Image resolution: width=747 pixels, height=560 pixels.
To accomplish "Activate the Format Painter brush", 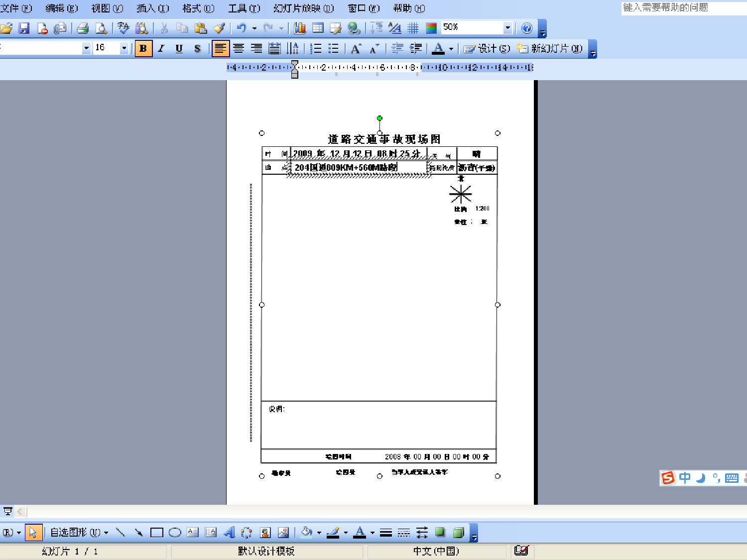I will click(x=219, y=28).
